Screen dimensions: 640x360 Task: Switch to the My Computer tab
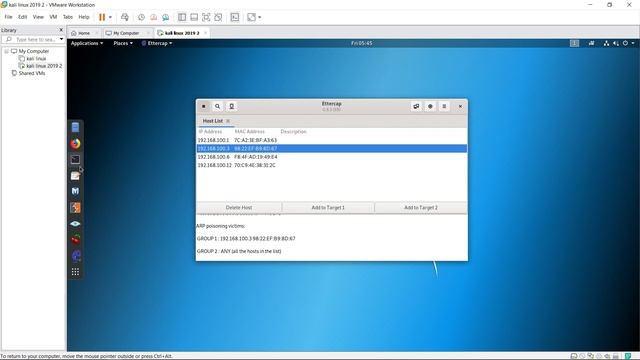click(x=126, y=33)
